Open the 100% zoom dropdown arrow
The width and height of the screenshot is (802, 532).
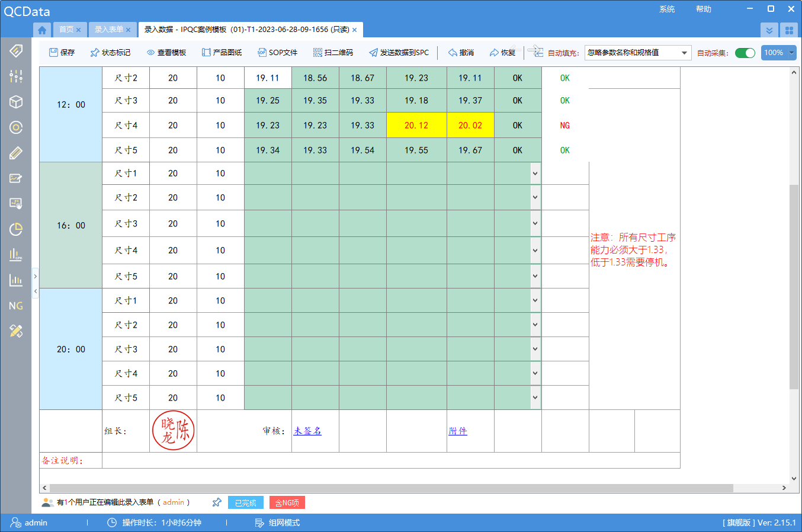tap(792, 53)
